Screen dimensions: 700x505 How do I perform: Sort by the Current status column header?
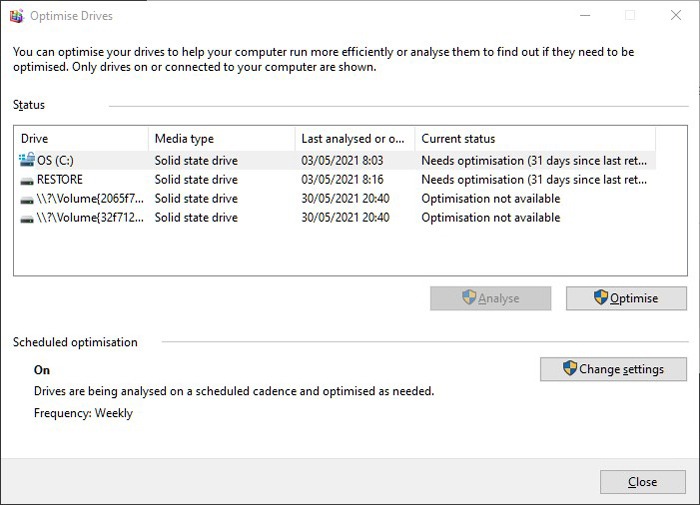point(535,139)
